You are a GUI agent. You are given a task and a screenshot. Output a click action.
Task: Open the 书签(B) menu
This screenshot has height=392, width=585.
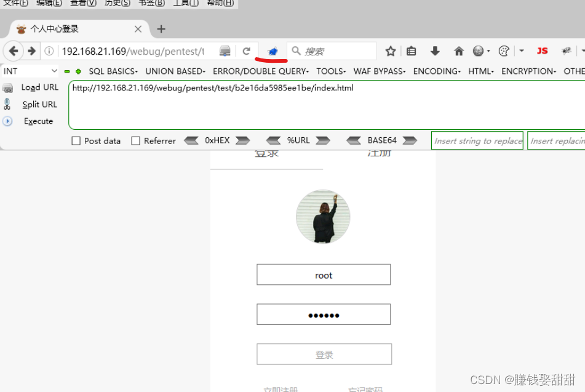(x=151, y=3)
